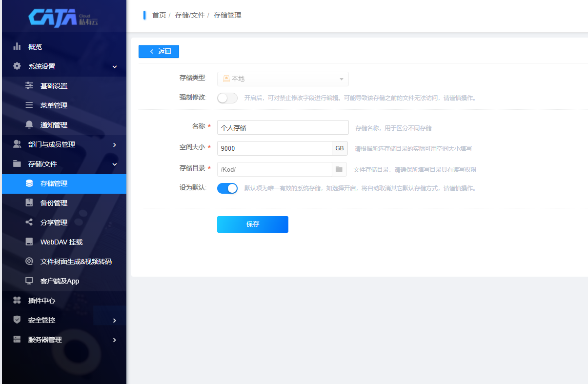Open 文件封面生成&视频转码 icon

[x=29, y=262]
